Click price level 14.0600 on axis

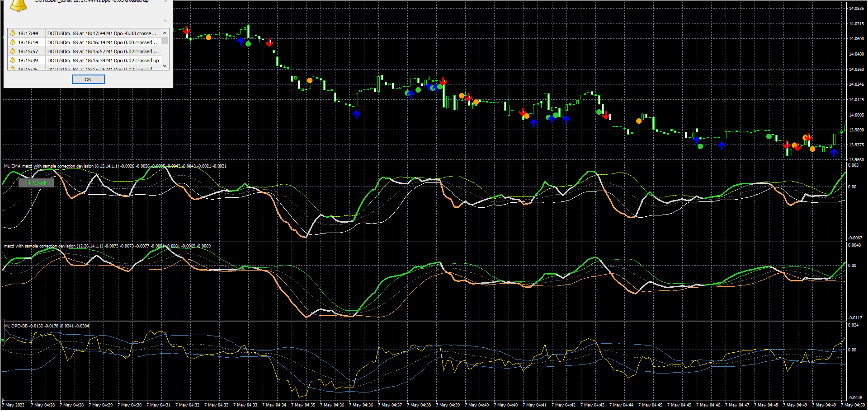pyautogui.click(x=856, y=39)
